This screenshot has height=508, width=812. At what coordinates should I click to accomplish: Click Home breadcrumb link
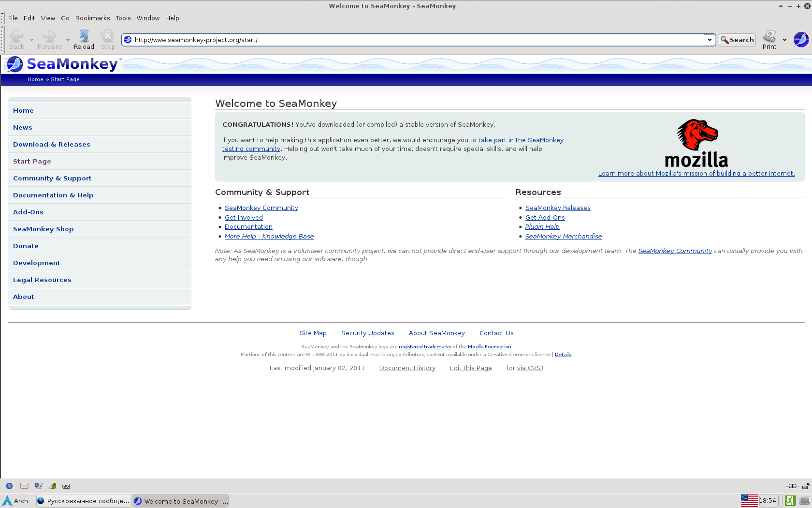pos(35,79)
